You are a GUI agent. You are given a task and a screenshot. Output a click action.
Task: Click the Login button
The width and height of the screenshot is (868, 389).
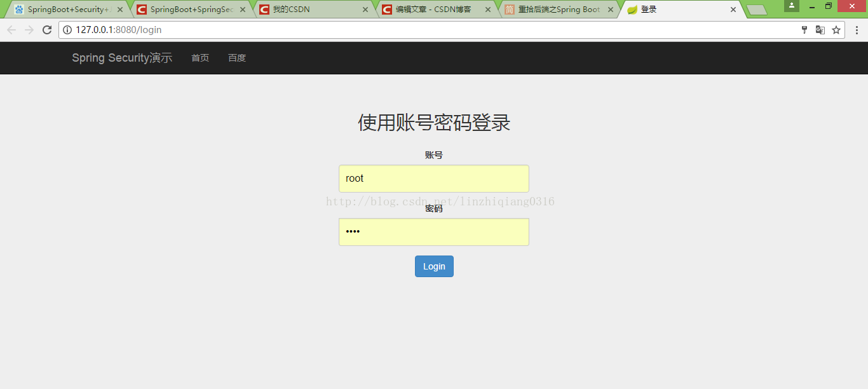(x=434, y=266)
